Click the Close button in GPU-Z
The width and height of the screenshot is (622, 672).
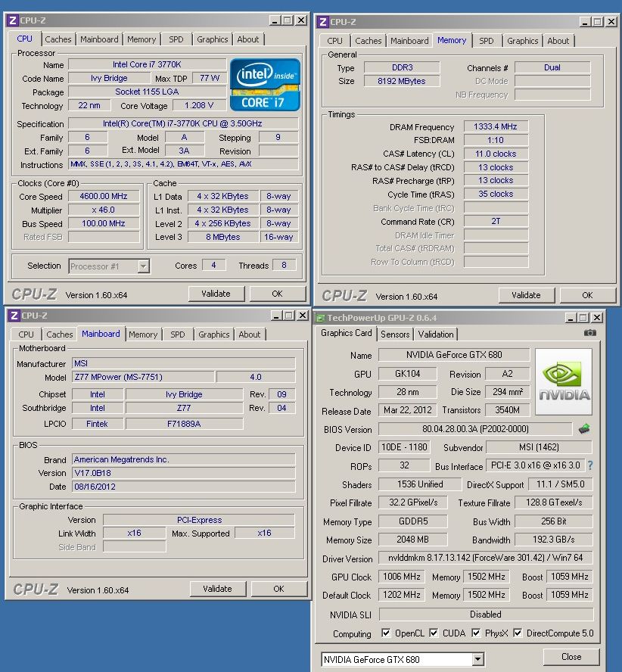pyautogui.click(x=571, y=657)
